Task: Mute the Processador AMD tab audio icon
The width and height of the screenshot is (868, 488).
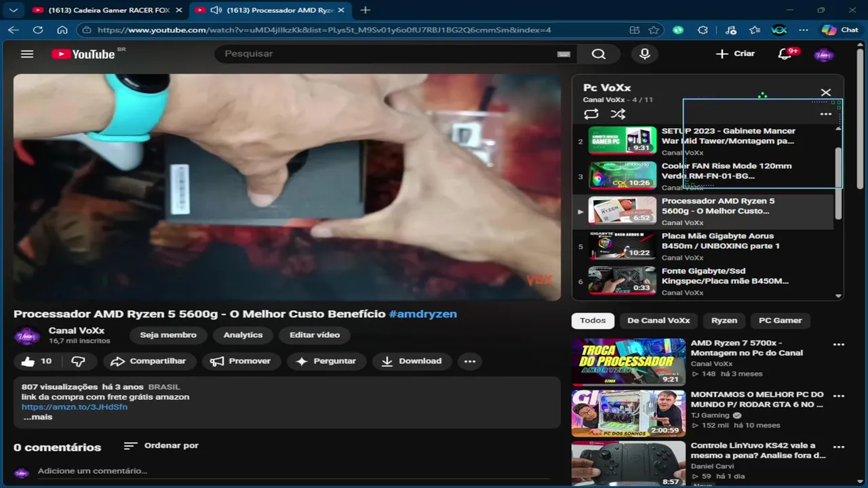Action: (216, 10)
